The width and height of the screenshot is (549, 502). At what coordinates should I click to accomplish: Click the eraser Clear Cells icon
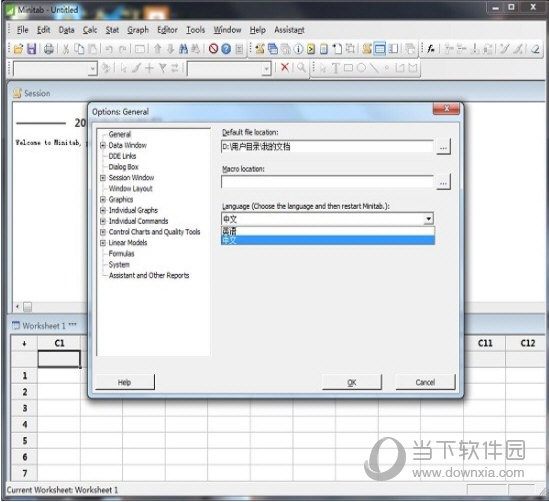pyautogui.click(x=535, y=49)
